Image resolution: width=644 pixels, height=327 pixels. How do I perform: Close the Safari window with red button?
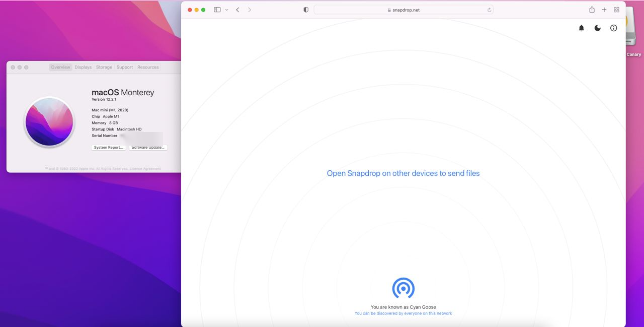190,10
